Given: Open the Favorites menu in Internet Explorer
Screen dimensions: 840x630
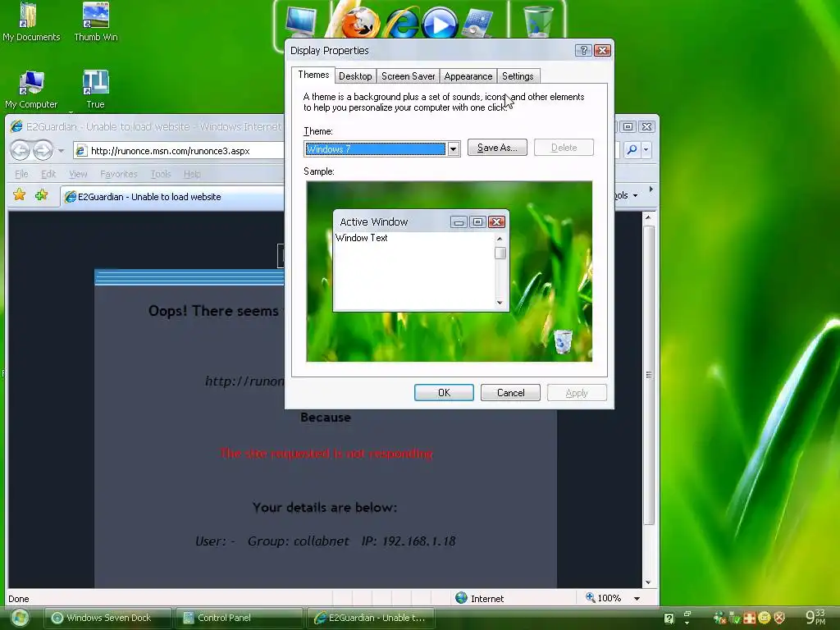Looking at the screenshot, I should click(119, 174).
